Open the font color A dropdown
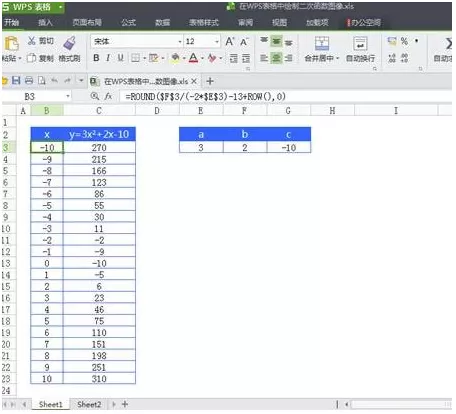Screen dimensions: 456x414 coord(202,58)
